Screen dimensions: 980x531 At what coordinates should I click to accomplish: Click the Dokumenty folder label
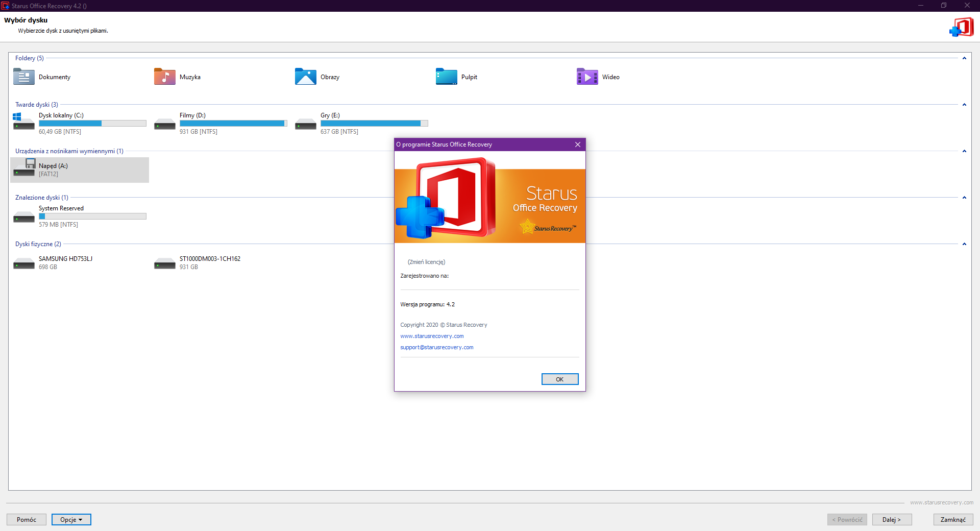[x=55, y=77]
